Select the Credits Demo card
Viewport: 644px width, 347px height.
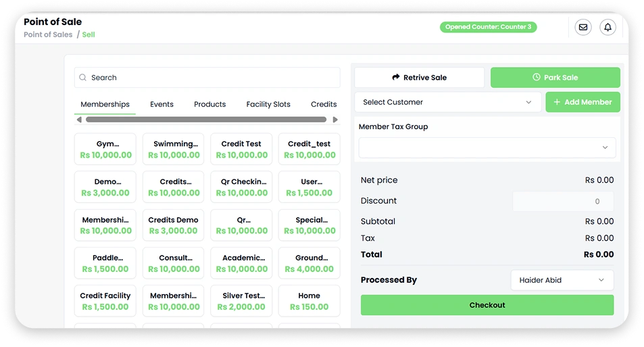(173, 225)
